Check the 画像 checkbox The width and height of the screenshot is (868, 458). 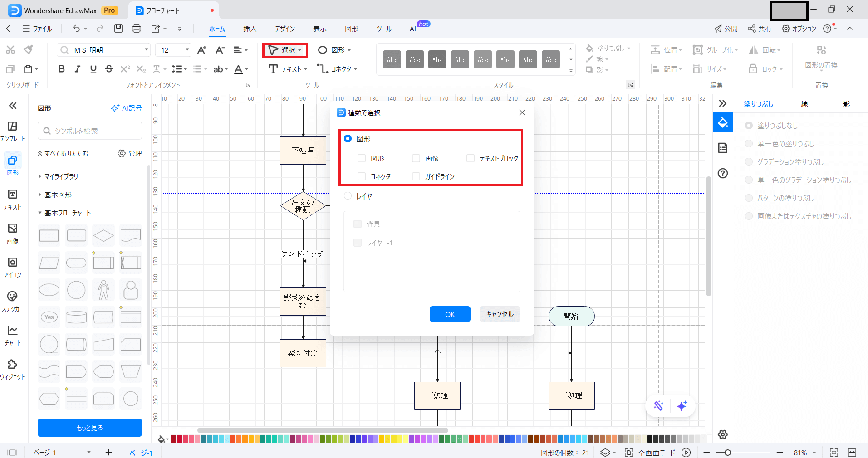tap(416, 158)
